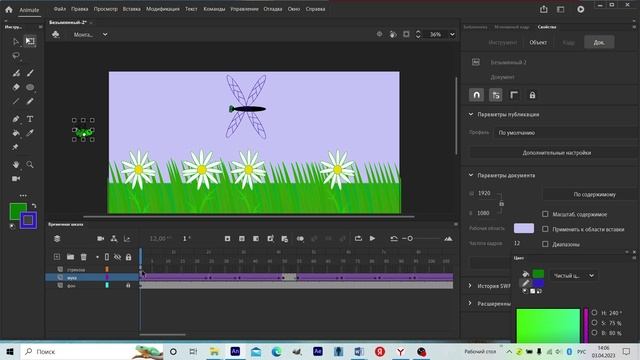The image size is (640, 360).
Task: Click the stage background color swatch
Action: pyautogui.click(x=524, y=228)
